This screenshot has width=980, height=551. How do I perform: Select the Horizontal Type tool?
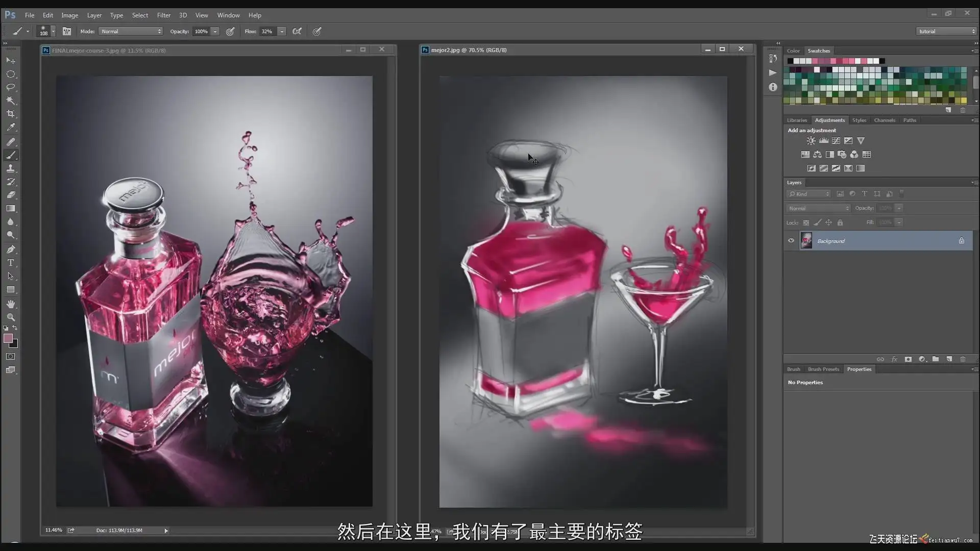[x=11, y=263]
